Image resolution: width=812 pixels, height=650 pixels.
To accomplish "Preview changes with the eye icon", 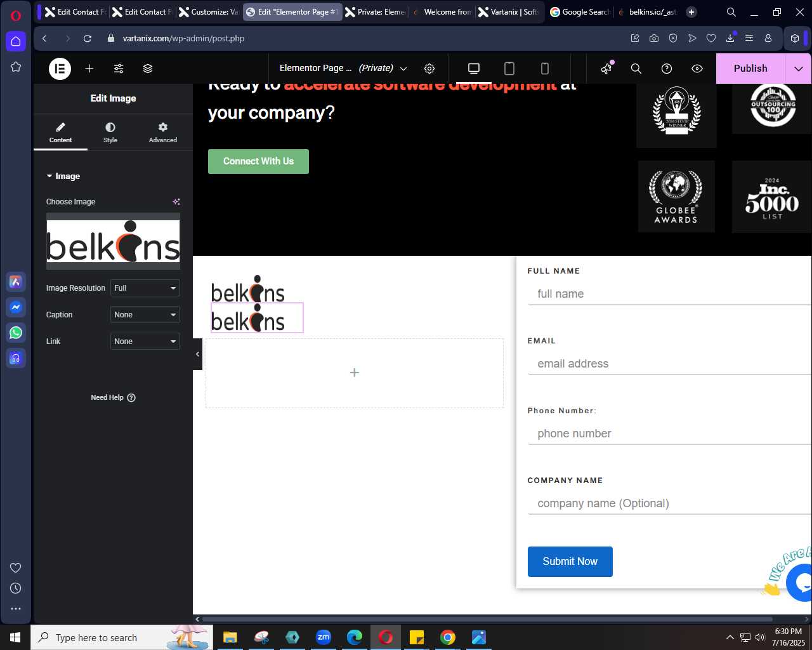I will point(697,69).
